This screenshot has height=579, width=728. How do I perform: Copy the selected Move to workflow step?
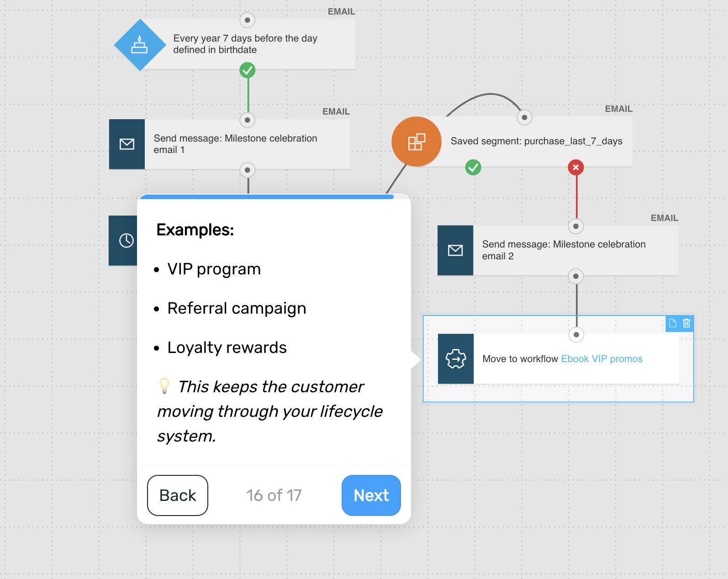673,323
